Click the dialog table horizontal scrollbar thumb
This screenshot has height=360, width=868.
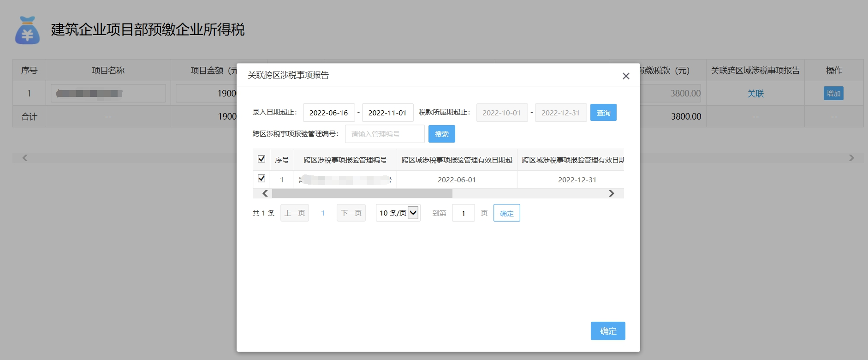coord(362,193)
